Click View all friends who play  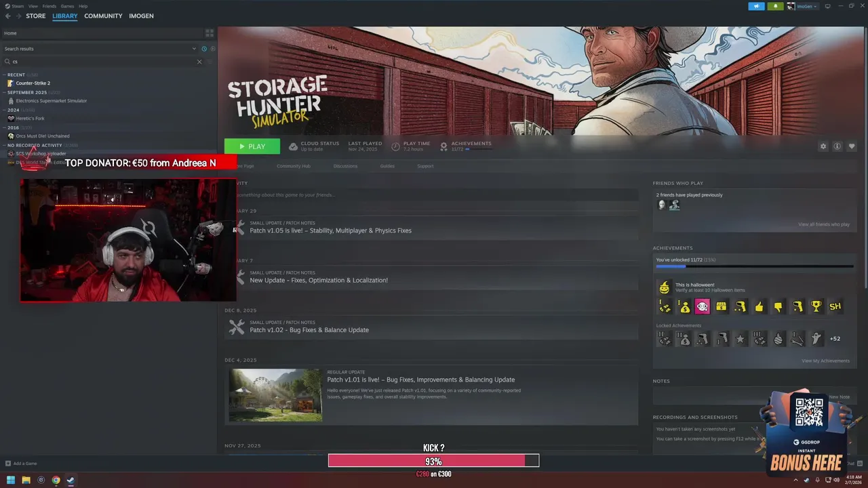tap(824, 224)
